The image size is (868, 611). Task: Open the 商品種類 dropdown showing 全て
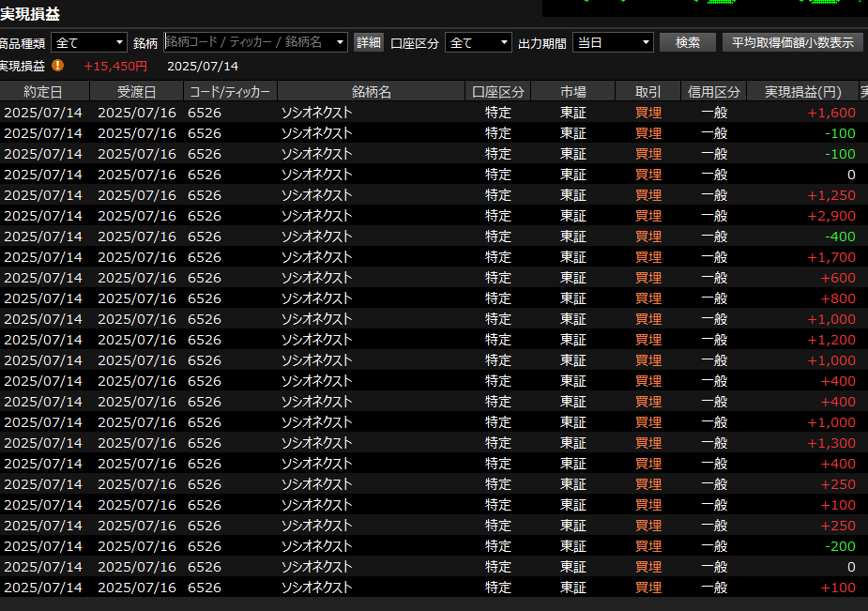click(89, 42)
